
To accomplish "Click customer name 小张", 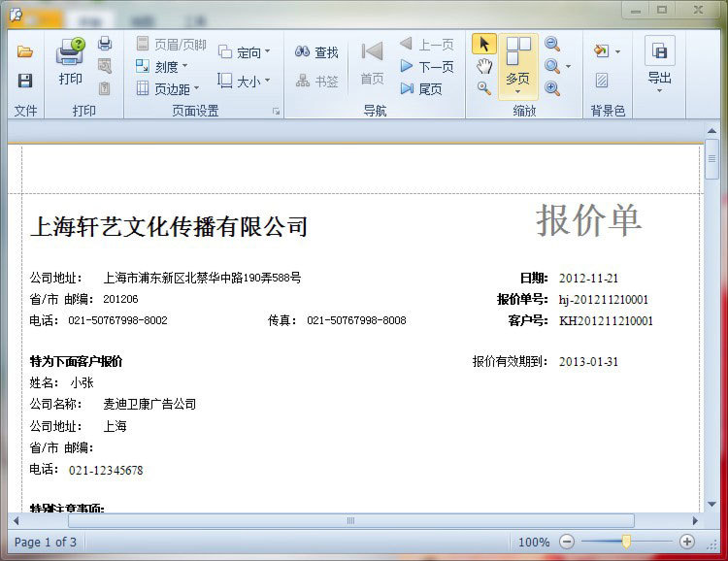I will pos(83,382).
